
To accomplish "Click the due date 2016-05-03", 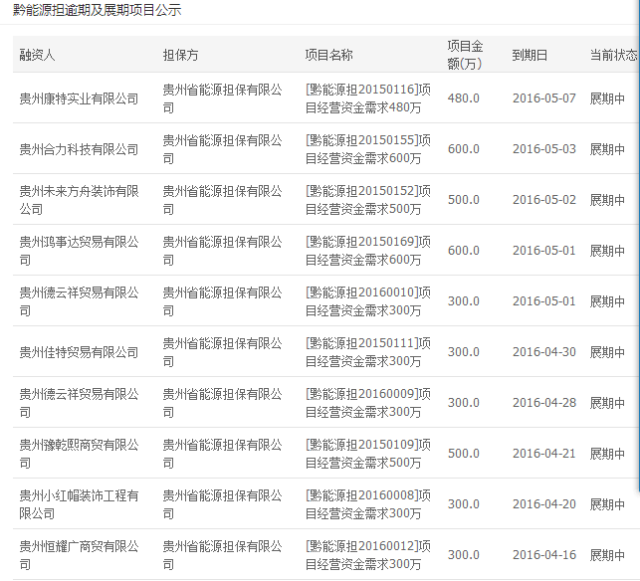I will tap(544, 149).
